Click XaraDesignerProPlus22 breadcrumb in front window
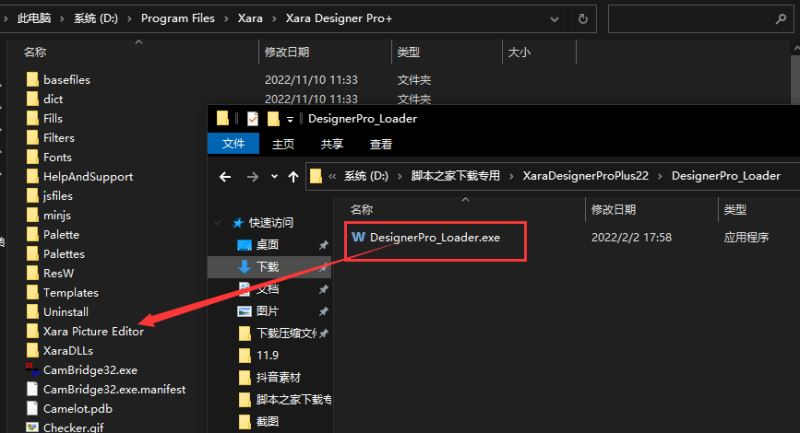The image size is (800, 433). click(586, 176)
